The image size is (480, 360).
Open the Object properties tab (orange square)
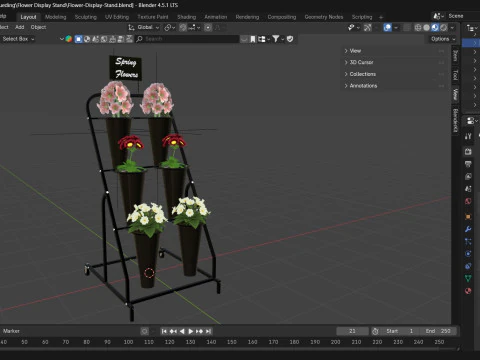[x=468, y=217]
